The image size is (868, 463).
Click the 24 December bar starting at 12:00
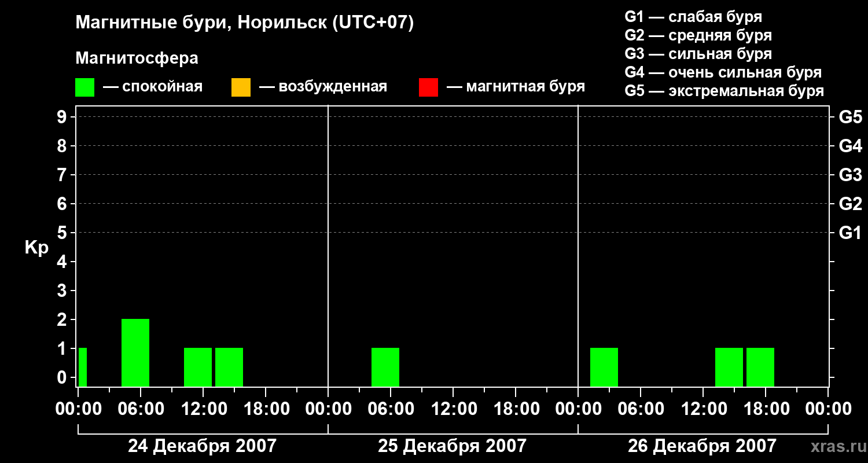point(229,367)
